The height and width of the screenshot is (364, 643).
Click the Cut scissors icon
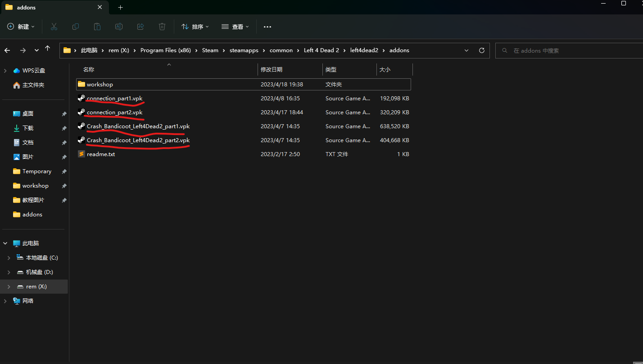pyautogui.click(x=54, y=27)
